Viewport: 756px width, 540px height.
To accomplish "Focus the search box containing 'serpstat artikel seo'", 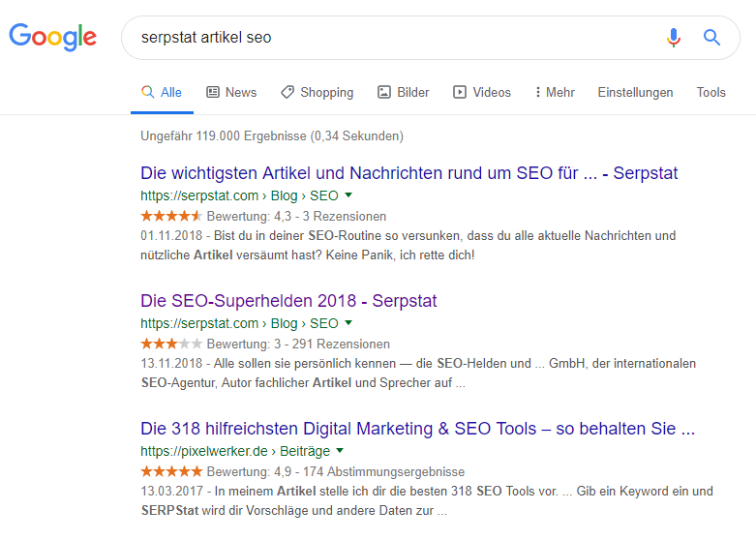I will point(431,38).
